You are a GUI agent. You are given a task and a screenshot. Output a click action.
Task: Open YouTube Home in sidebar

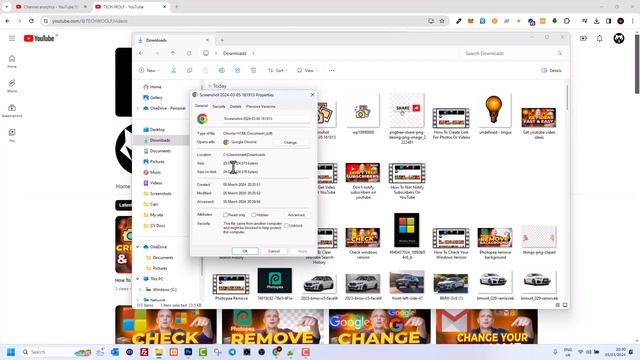[x=12, y=61]
